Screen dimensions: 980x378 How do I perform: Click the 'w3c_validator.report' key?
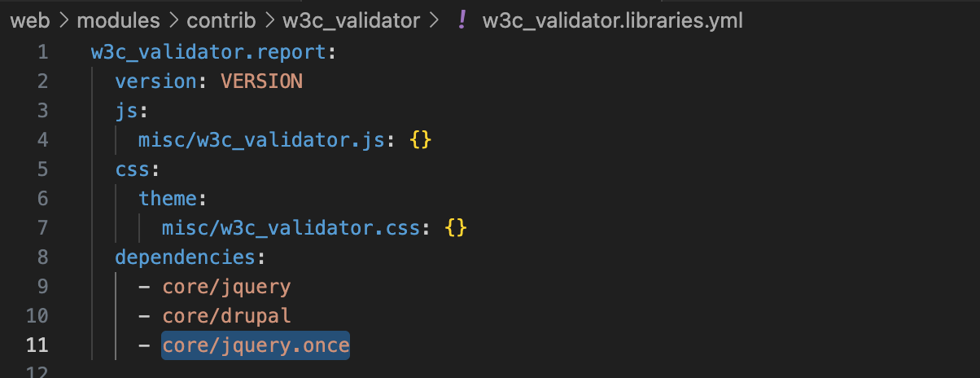pos(208,53)
